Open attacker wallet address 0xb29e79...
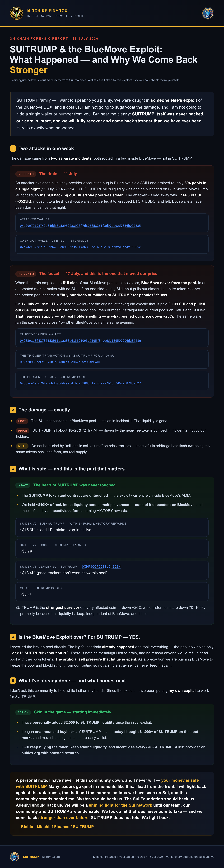 point(80,226)
